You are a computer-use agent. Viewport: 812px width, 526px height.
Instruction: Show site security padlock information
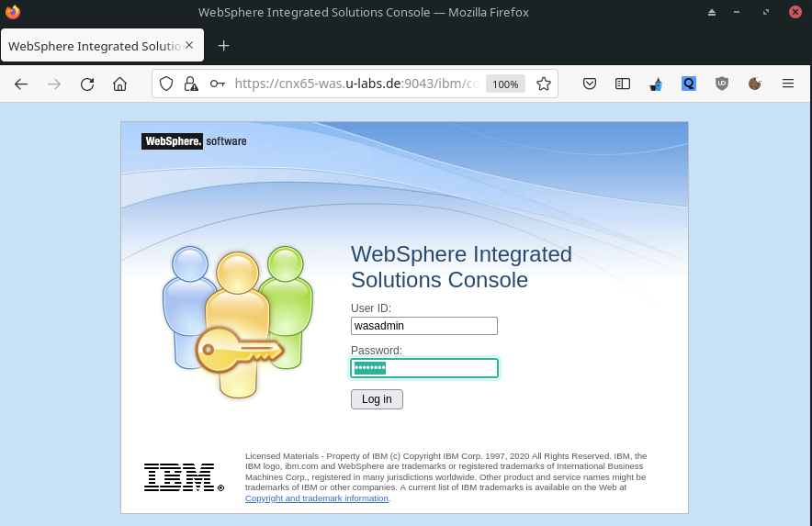(x=191, y=84)
